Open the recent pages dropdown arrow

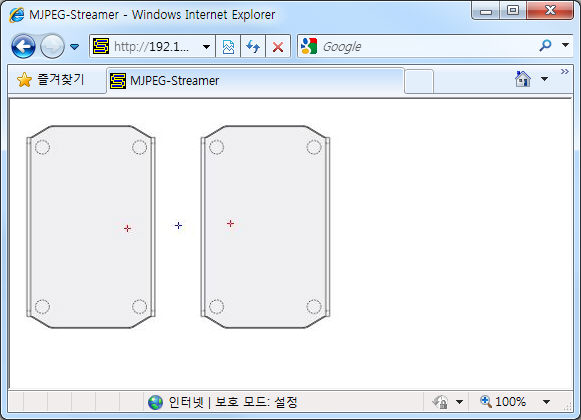tap(74, 47)
